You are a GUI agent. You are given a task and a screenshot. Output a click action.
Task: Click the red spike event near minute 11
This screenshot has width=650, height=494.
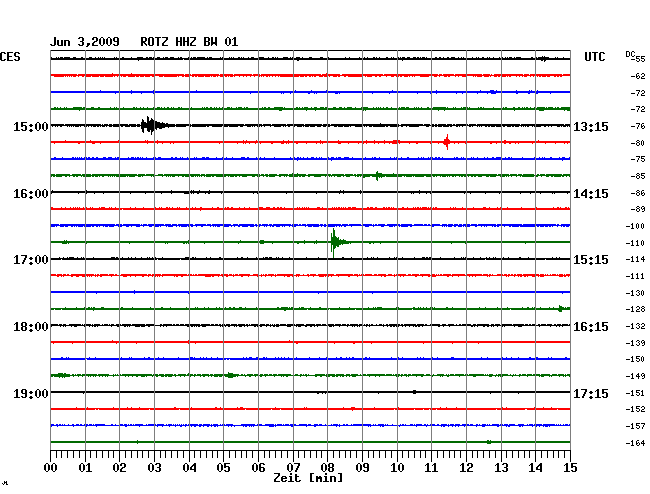click(447, 142)
